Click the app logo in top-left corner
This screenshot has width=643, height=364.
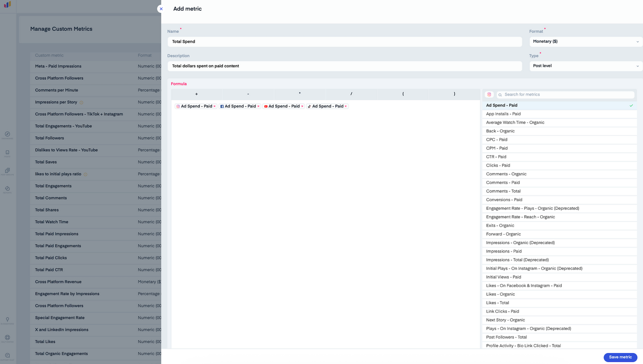7,5
